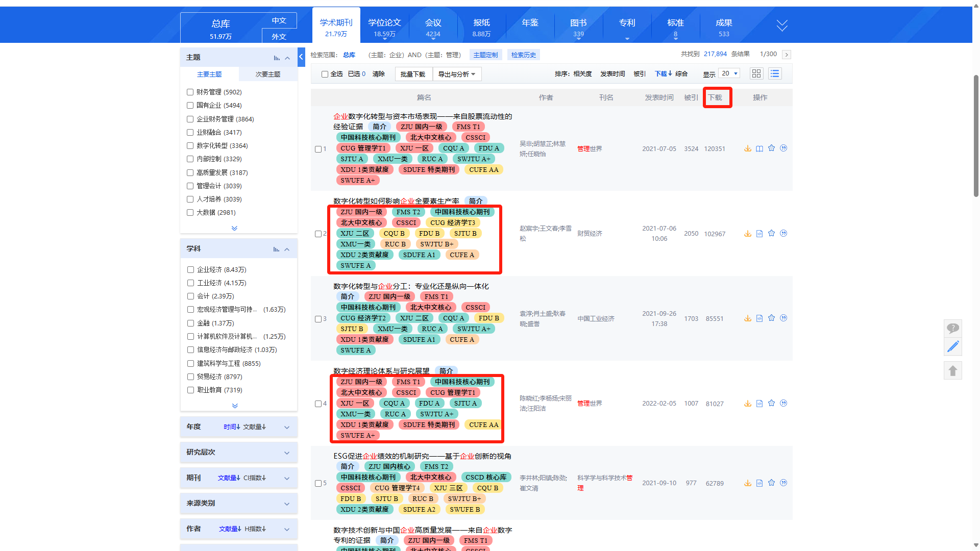Collapse the 学科 filter panel chevron
The height and width of the screenshot is (551, 980).
(x=287, y=249)
